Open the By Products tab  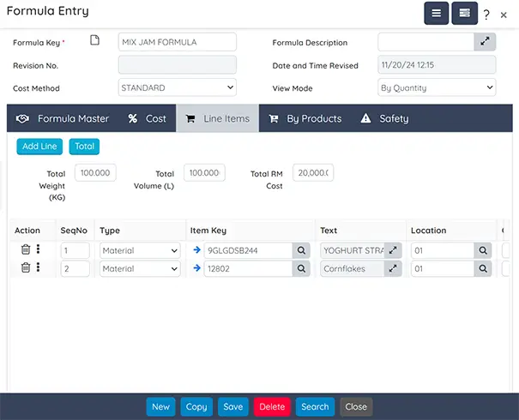point(305,119)
